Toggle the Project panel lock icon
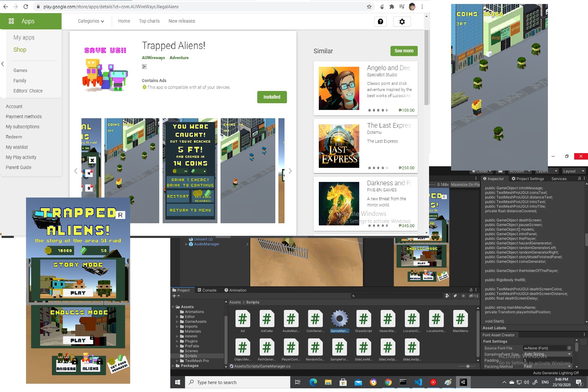Viewport: 588px width, 392px height. pyautogui.click(x=471, y=290)
